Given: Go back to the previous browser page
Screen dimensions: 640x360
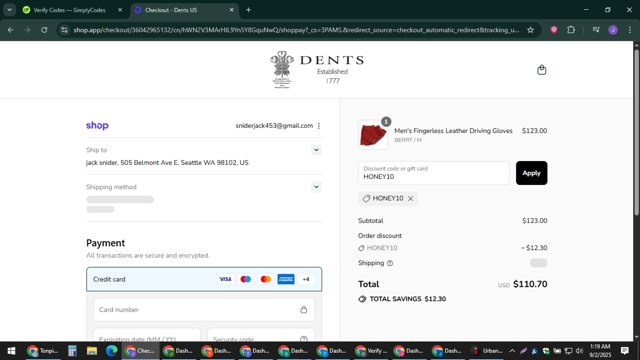Looking at the screenshot, I should pyautogui.click(x=11, y=30).
